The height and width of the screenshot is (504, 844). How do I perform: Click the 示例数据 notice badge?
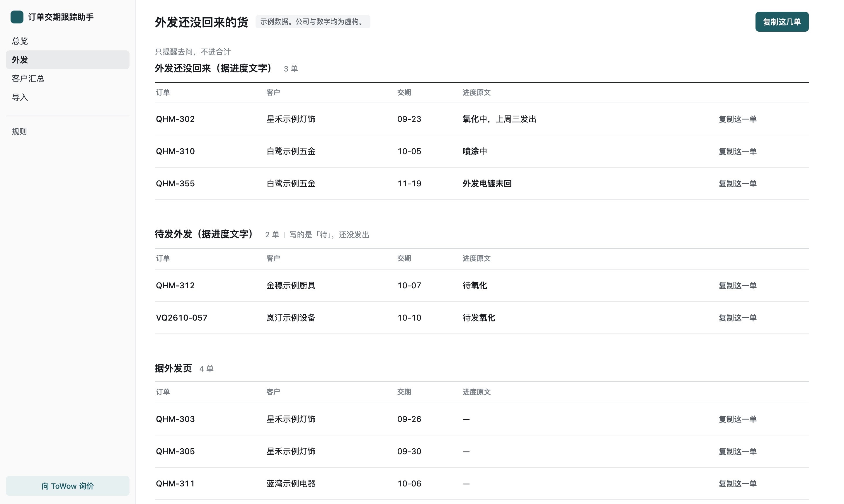click(313, 22)
